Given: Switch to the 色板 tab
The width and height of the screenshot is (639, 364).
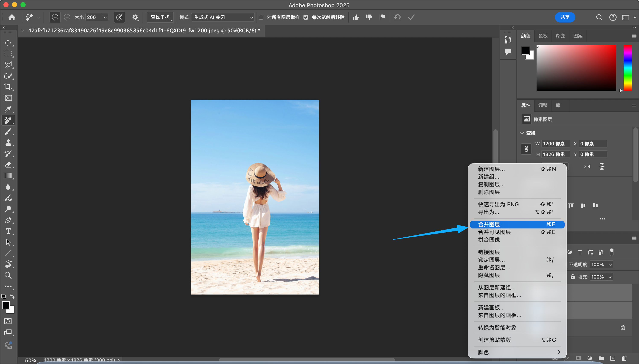Looking at the screenshot, I should (543, 36).
